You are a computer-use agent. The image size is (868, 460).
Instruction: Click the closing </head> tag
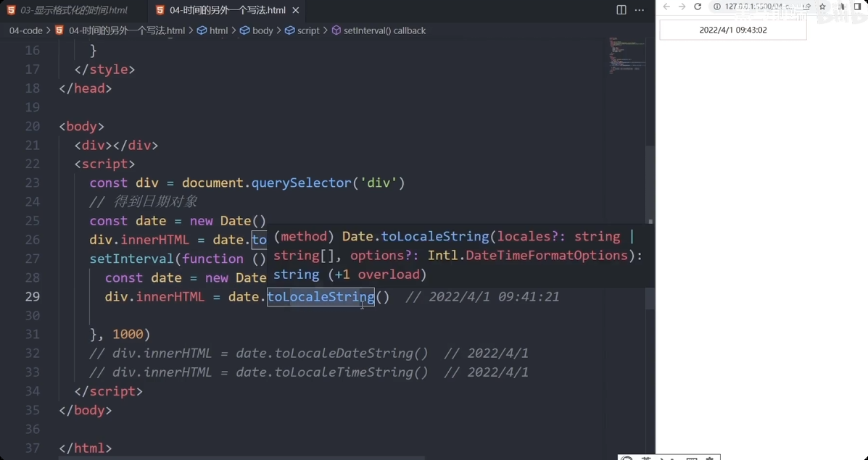point(86,88)
